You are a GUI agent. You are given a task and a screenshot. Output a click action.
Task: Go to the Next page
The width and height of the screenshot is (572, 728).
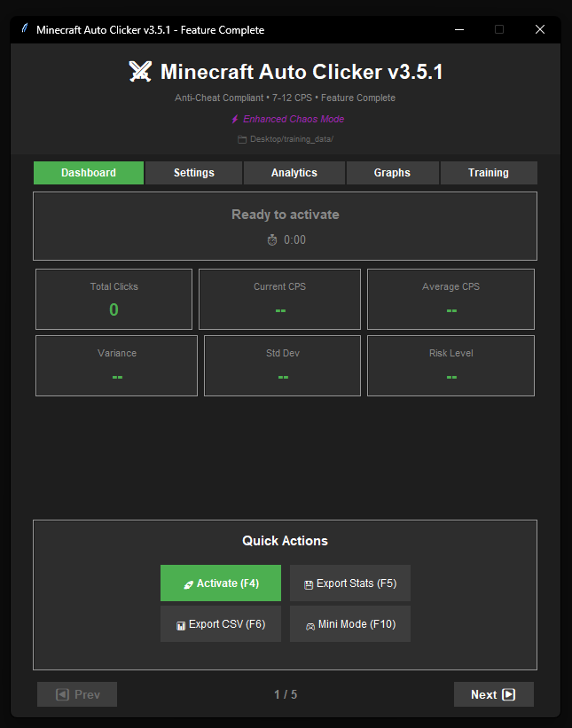click(x=494, y=694)
